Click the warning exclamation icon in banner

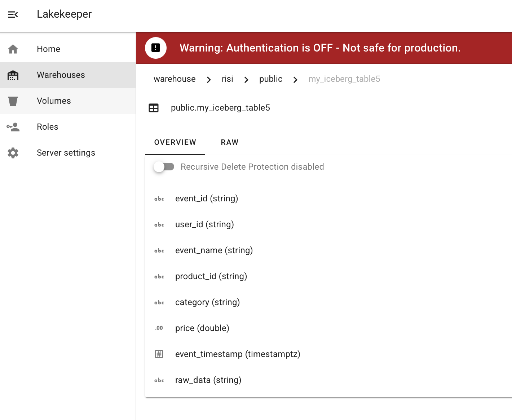(x=156, y=48)
